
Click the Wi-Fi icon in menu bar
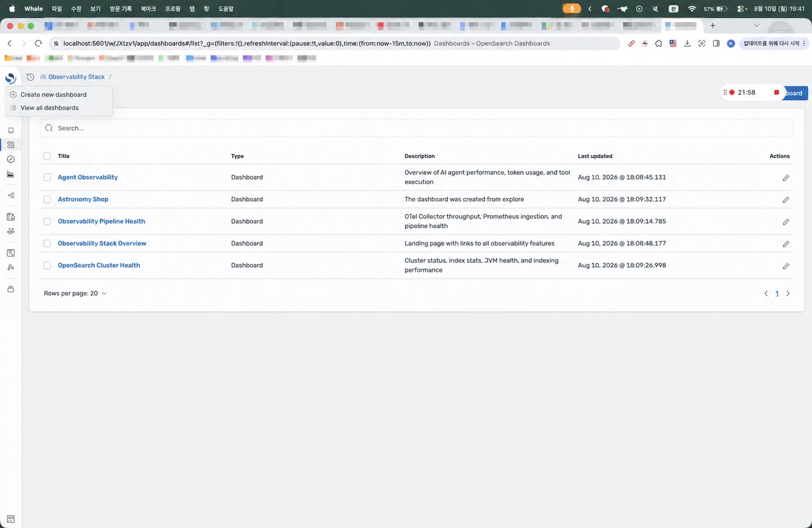(x=692, y=9)
